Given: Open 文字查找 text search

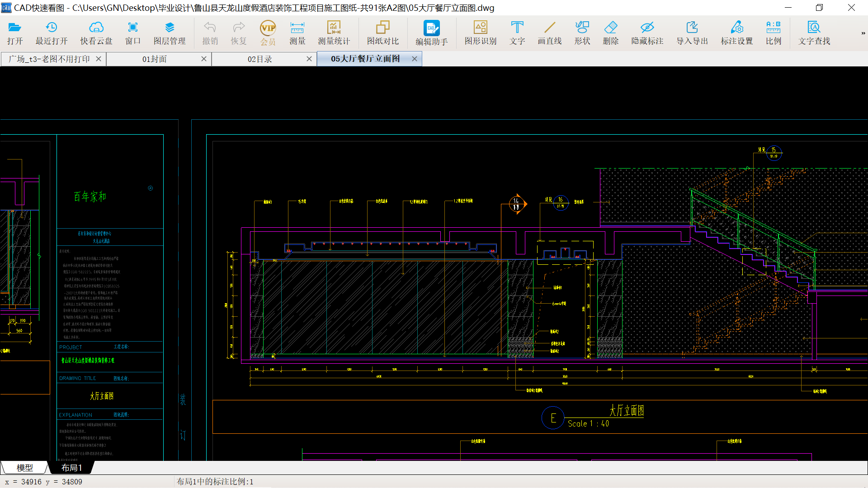Looking at the screenshot, I should point(814,33).
